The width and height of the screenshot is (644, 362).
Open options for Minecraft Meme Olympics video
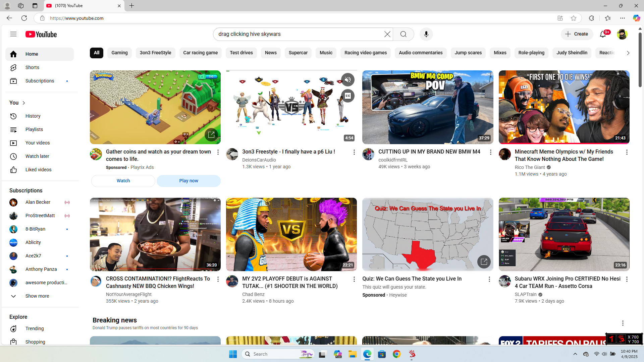click(627, 152)
